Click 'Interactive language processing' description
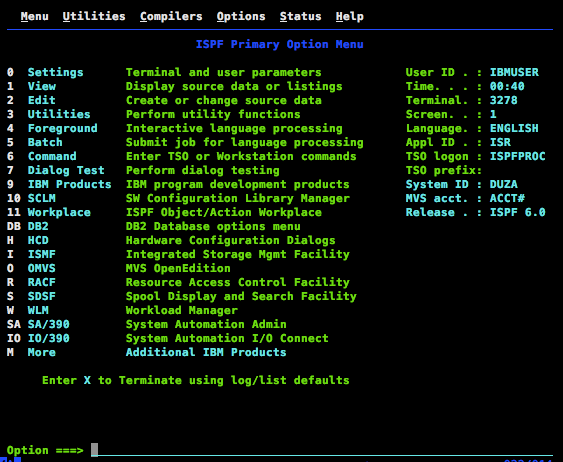563x462 pixels. pyautogui.click(x=234, y=128)
